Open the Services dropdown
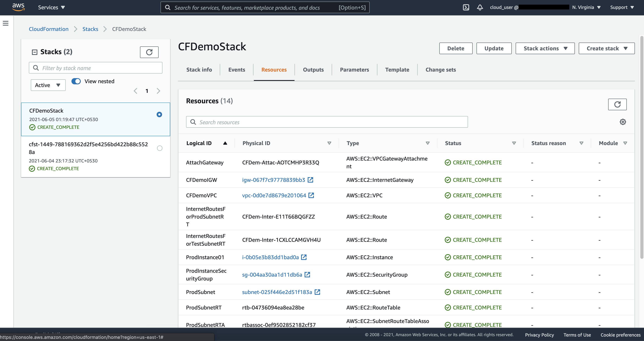 tap(52, 8)
